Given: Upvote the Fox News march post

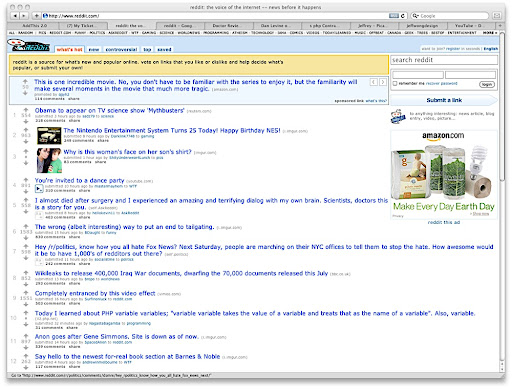Looking at the screenshot, I should [x=26, y=246].
